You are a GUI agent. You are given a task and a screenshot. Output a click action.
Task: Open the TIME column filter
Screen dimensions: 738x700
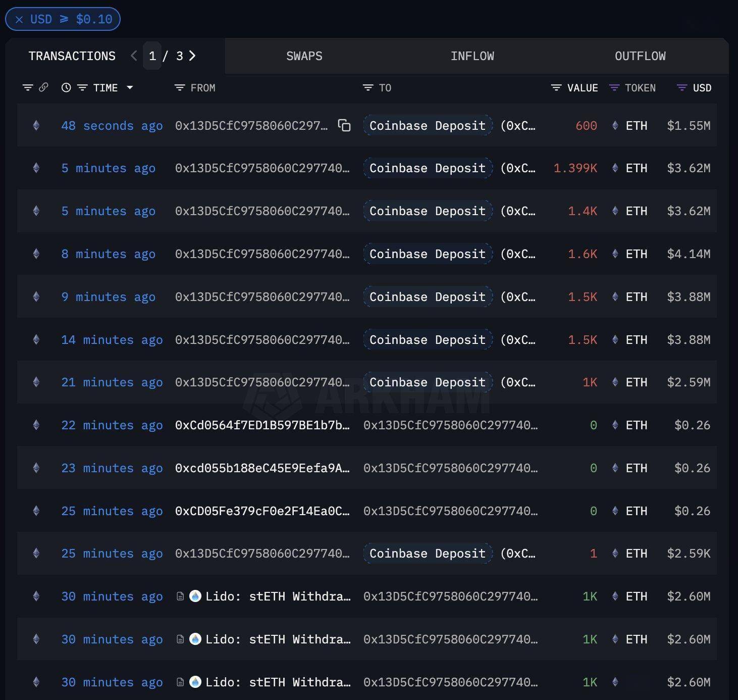tap(82, 88)
